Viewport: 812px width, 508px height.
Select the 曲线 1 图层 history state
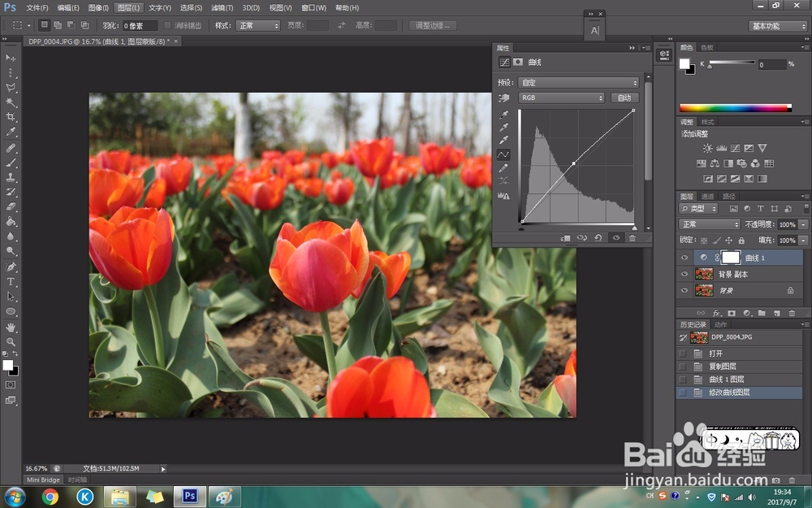point(740,380)
